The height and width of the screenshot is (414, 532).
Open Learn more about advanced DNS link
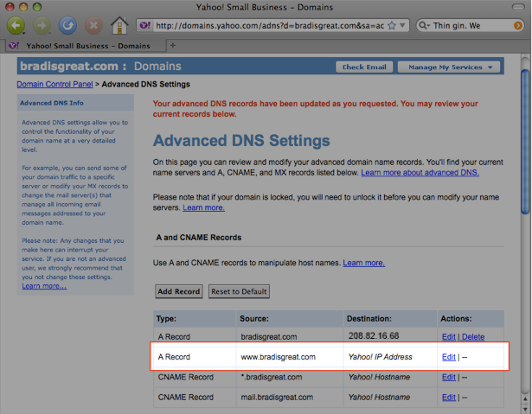(420, 173)
